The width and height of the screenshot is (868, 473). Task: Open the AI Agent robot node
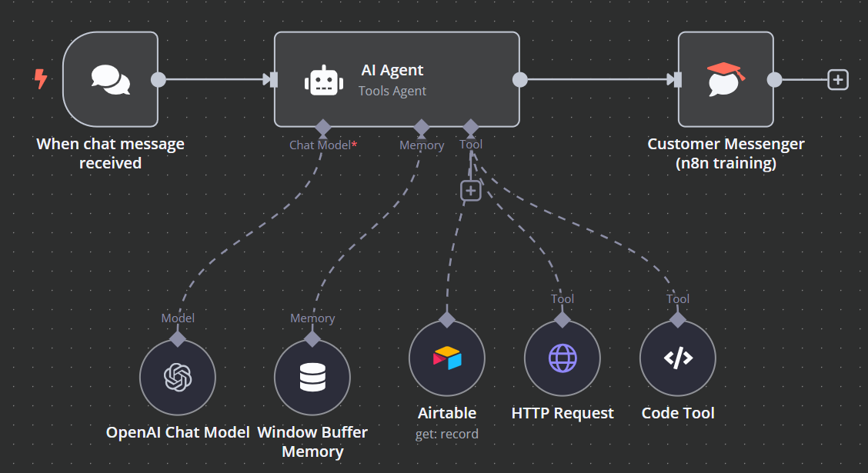[x=323, y=80]
